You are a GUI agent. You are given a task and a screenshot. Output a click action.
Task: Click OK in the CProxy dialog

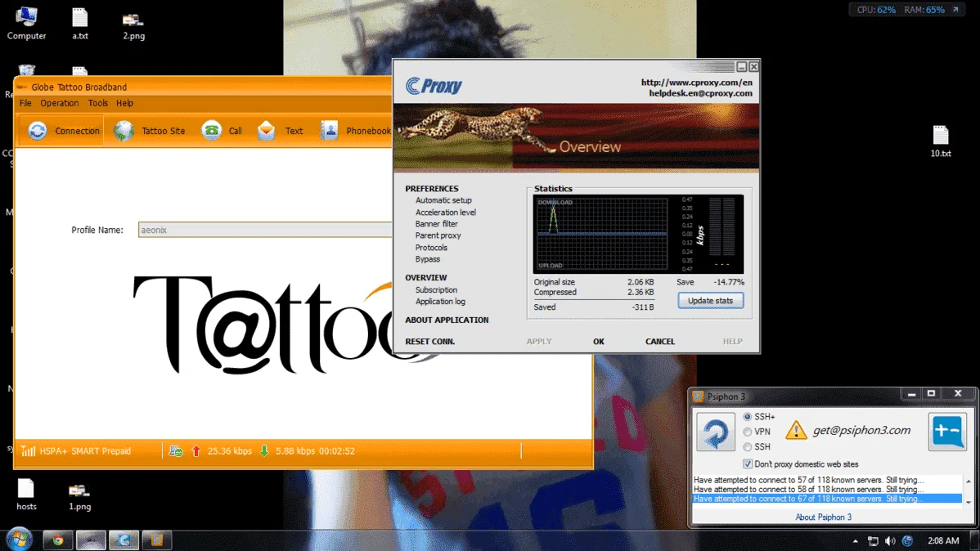[599, 342]
